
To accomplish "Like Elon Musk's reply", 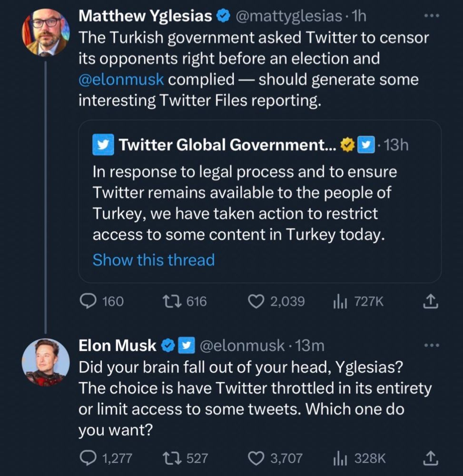I will point(256,458).
